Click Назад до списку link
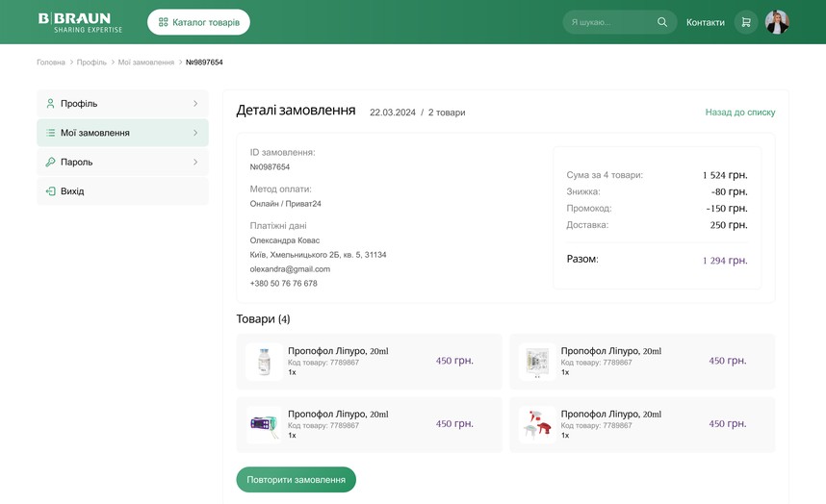This screenshot has width=826, height=504. [x=740, y=113]
